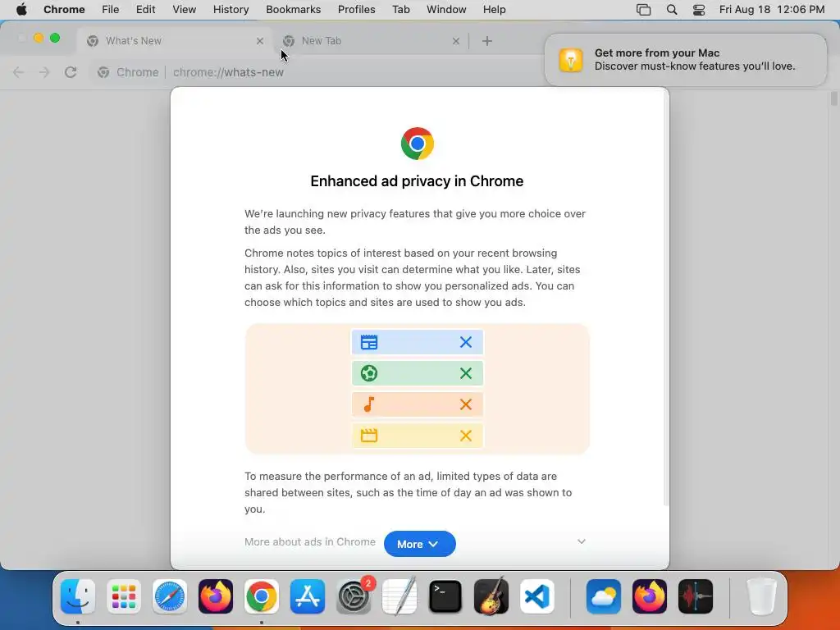This screenshot has width=840, height=630.
Task: Open Launchpad from the dock
Action: (124, 596)
